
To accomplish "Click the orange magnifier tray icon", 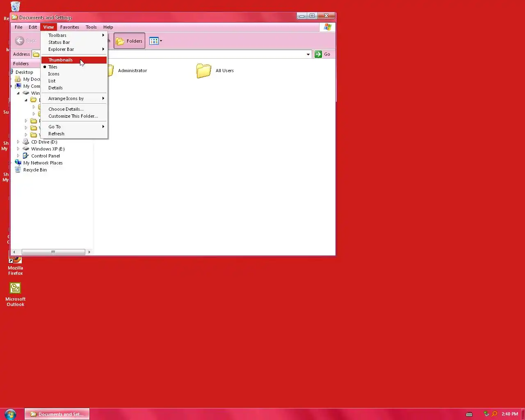I will (494, 414).
